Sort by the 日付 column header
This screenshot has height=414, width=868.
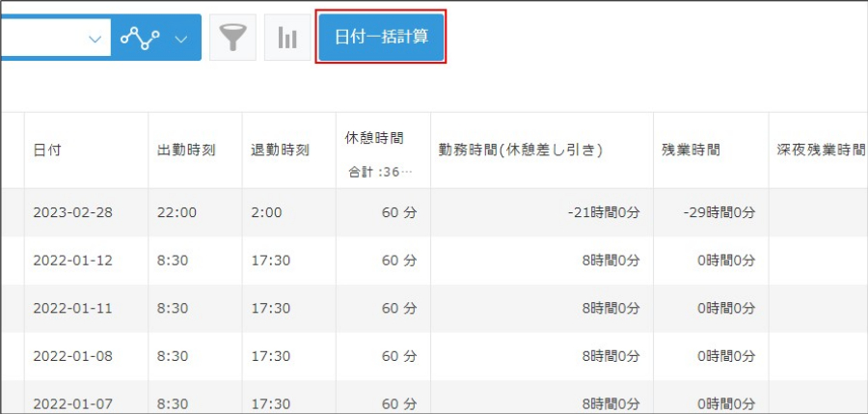[47, 151]
